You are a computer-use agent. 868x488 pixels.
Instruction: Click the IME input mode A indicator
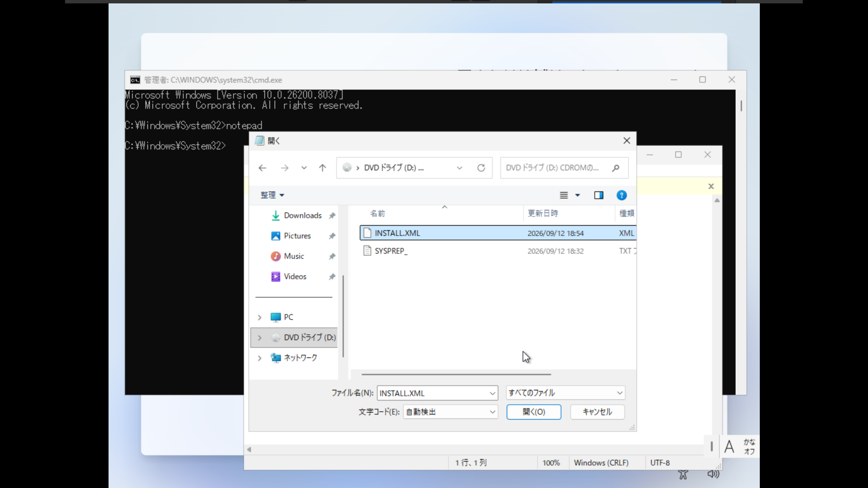point(729,446)
